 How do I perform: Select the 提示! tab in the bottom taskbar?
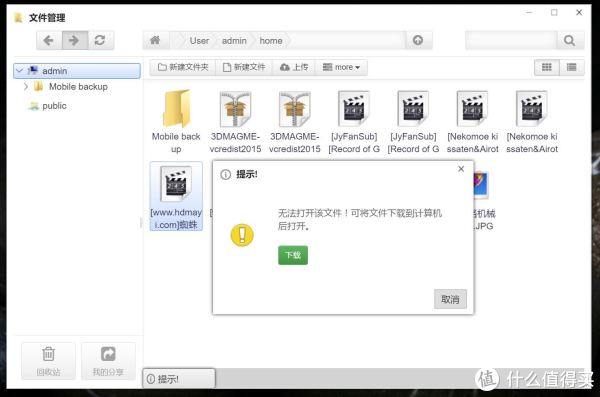click(x=179, y=379)
